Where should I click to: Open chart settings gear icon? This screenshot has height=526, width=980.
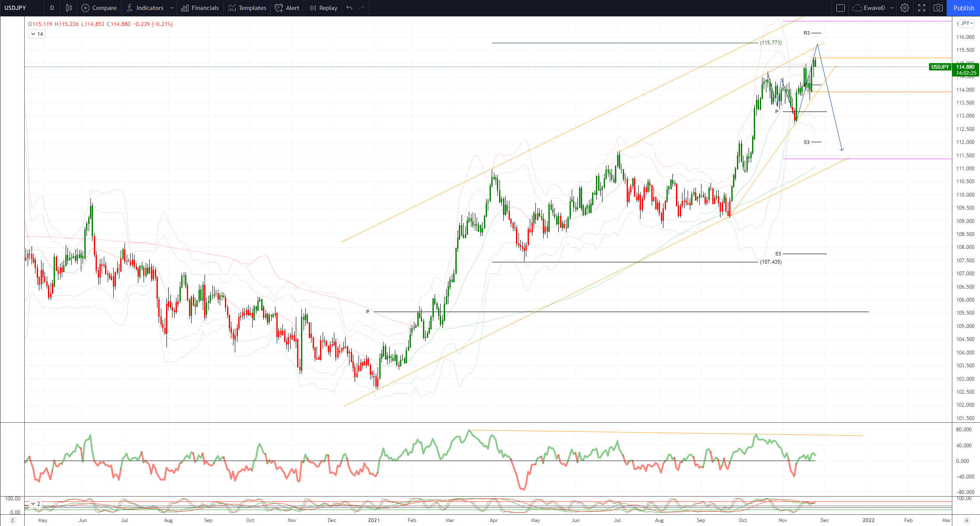tap(904, 8)
